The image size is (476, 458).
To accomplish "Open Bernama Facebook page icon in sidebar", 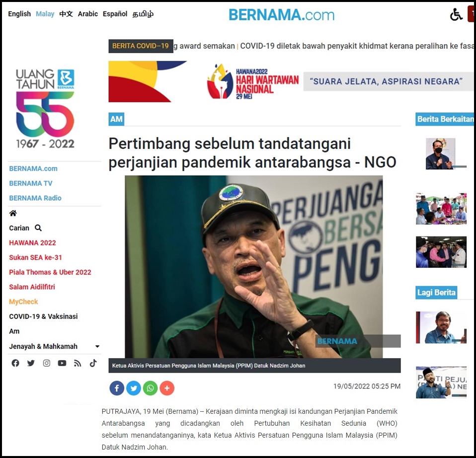I will click(15, 363).
